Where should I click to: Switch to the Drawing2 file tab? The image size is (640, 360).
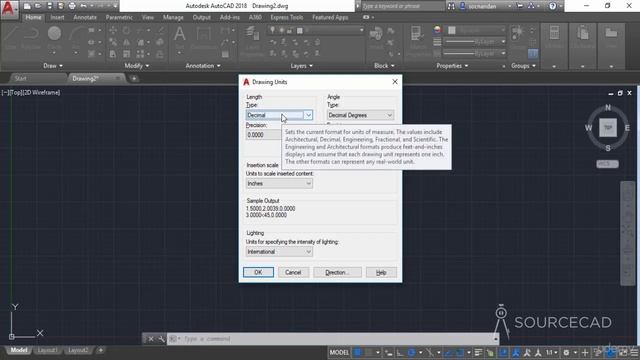[x=85, y=78]
